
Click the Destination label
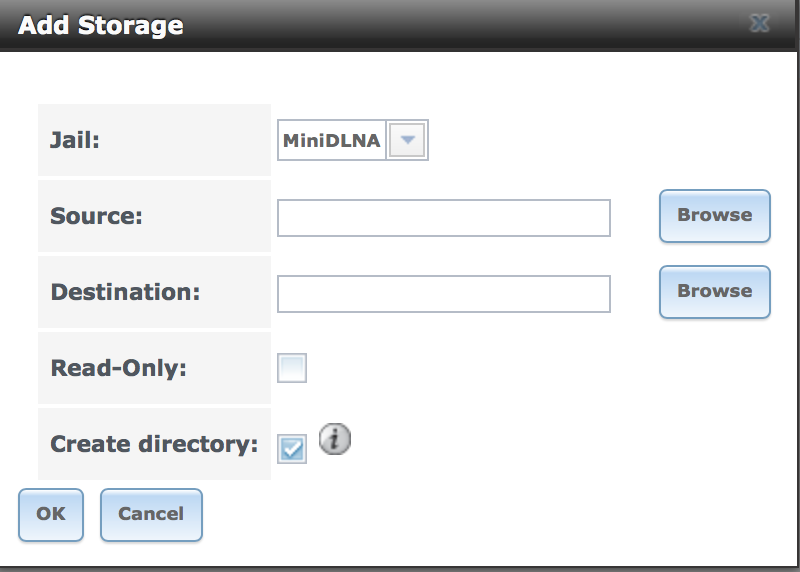coord(125,292)
